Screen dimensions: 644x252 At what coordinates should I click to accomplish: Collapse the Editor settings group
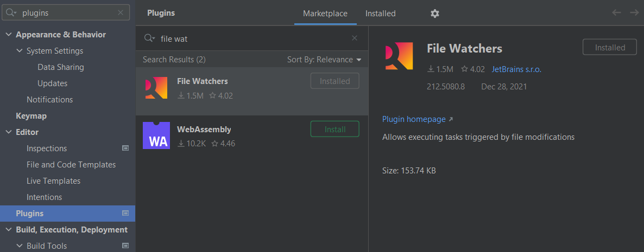(8, 132)
